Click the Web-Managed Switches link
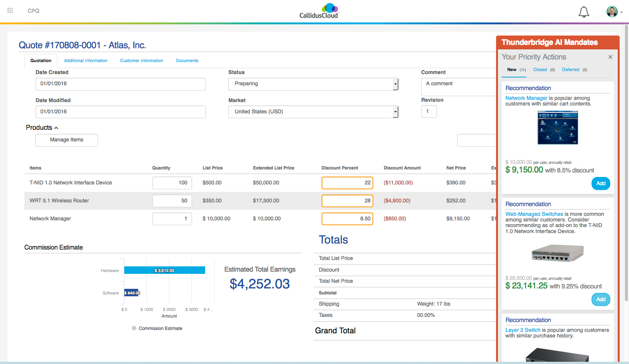 click(x=534, y=214)
